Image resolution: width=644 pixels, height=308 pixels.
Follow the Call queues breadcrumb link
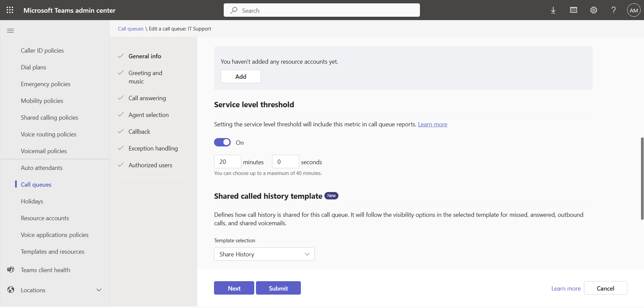[x=130, y=29]
